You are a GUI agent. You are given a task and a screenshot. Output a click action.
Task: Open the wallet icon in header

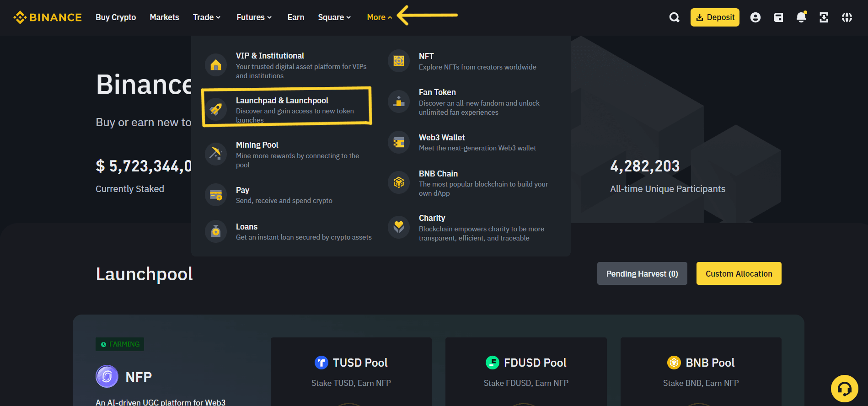(x=778, y=17)
